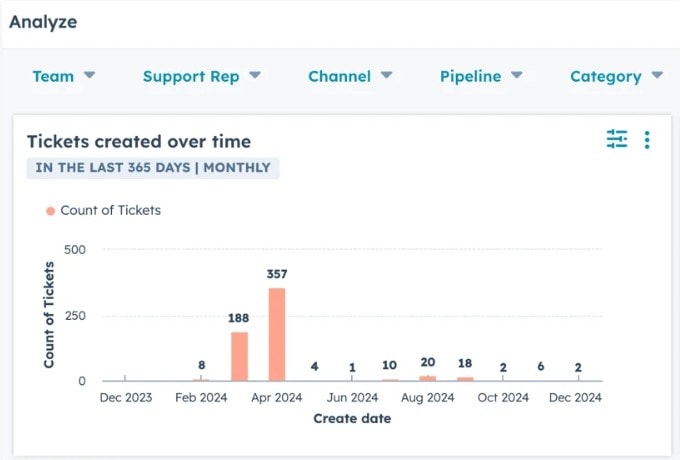Open the Channel filter dropdown
Image resolution: width=680 pixels, height=460 pixels.
pos(350,76)
